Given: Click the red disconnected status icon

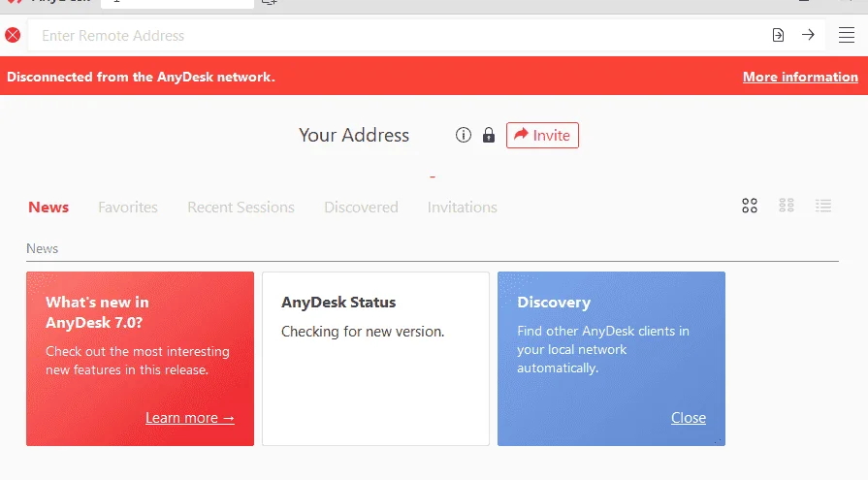Looking at the screenshot, I should point(13,36).
